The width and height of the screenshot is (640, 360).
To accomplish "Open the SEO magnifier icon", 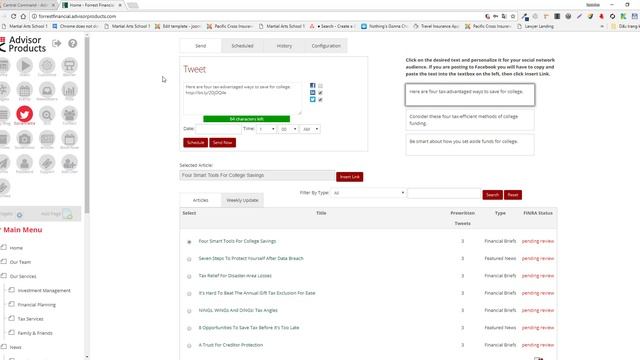I will point(47,115).
